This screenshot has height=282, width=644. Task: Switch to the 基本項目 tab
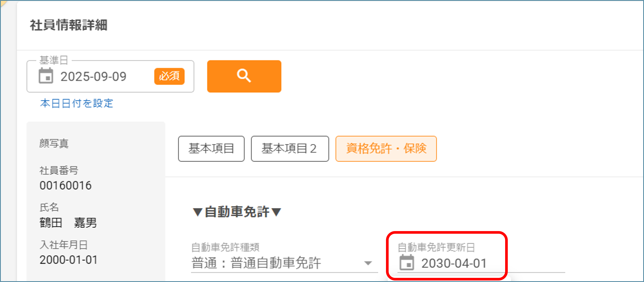[x=211, y=149]
